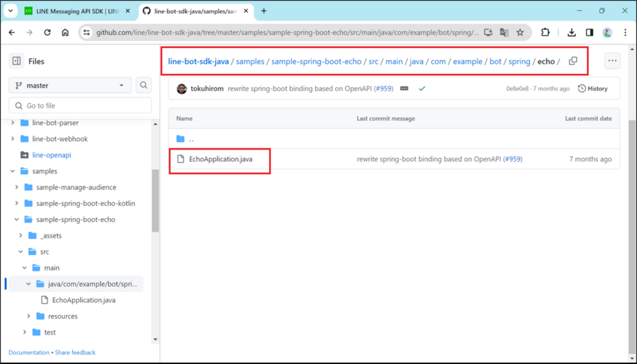This screenshot has height=364, width=637.
Task: Open the three-dot more options menu
Action: coord(612,61)
